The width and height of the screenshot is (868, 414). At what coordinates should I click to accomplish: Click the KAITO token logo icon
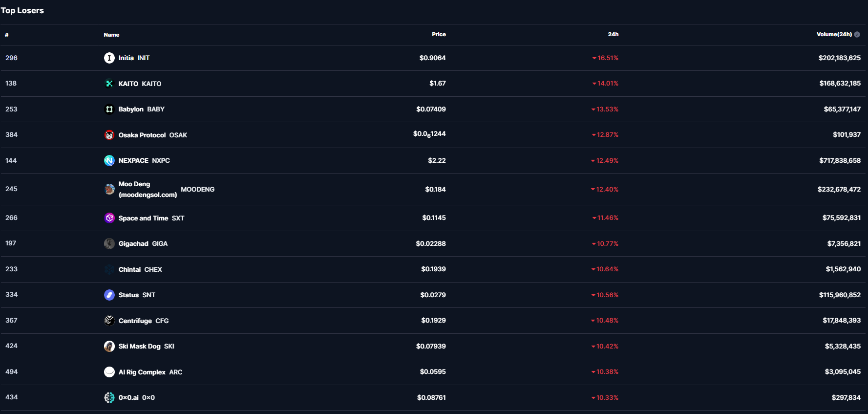click(x=109, y=84)
